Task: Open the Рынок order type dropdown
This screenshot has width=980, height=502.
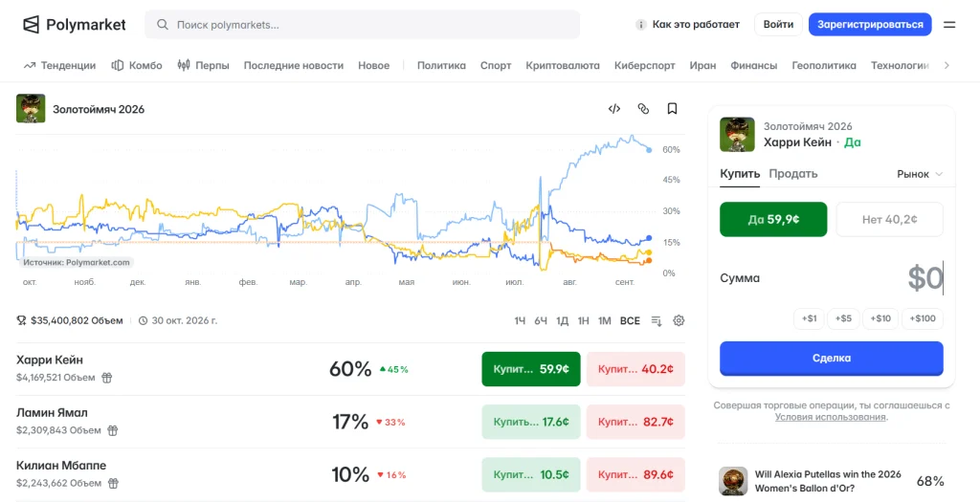Action: [x=920, y=174]
